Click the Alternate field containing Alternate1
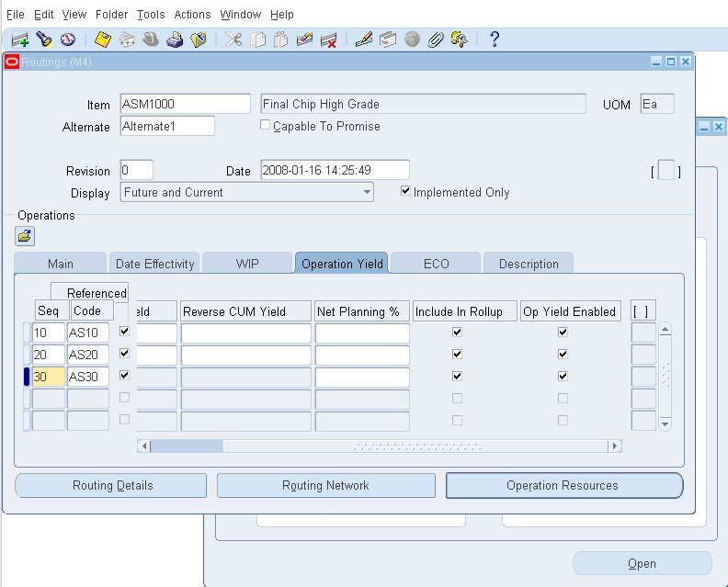 coord(167,126)
